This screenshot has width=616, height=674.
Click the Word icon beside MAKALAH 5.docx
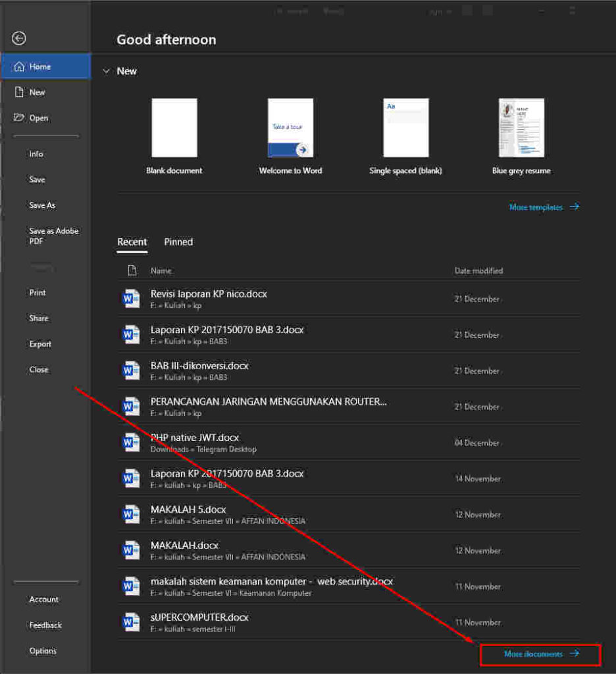pos(131,514)
